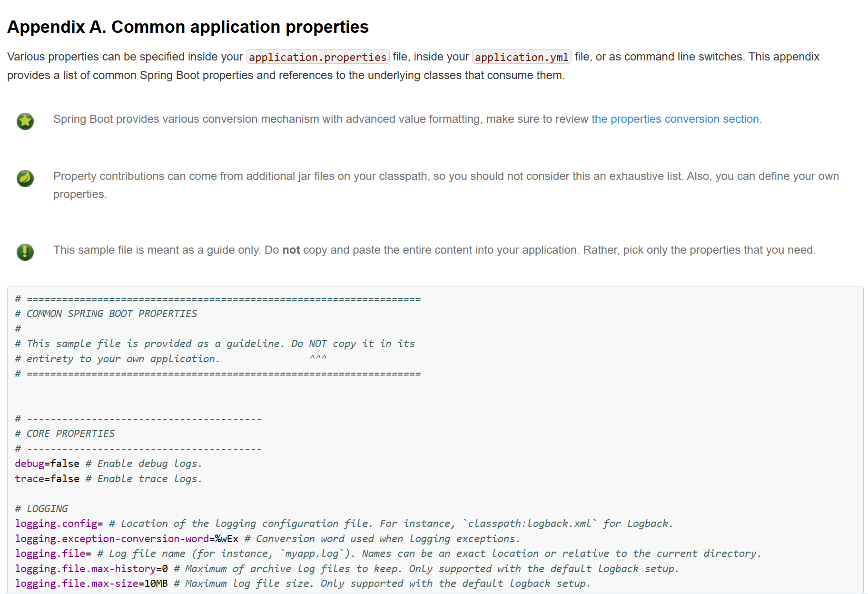The height and width of the screenshot is (594, 868).
Task: Click the `myapp.log` example text
Action: click(312, 554)
